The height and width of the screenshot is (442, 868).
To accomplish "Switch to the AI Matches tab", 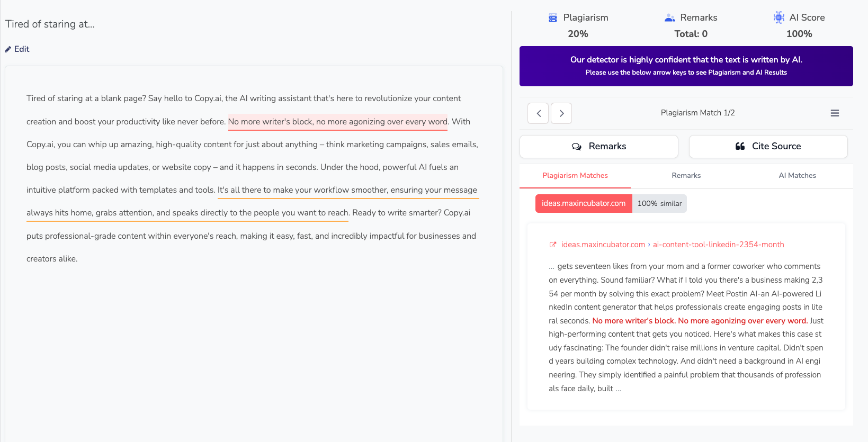I will [798, 176].
